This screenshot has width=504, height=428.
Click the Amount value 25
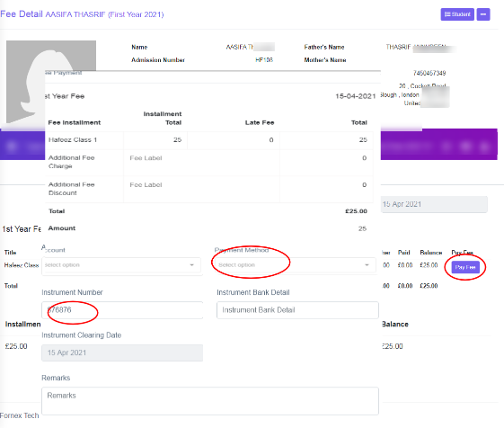click(x=362, y=228)
